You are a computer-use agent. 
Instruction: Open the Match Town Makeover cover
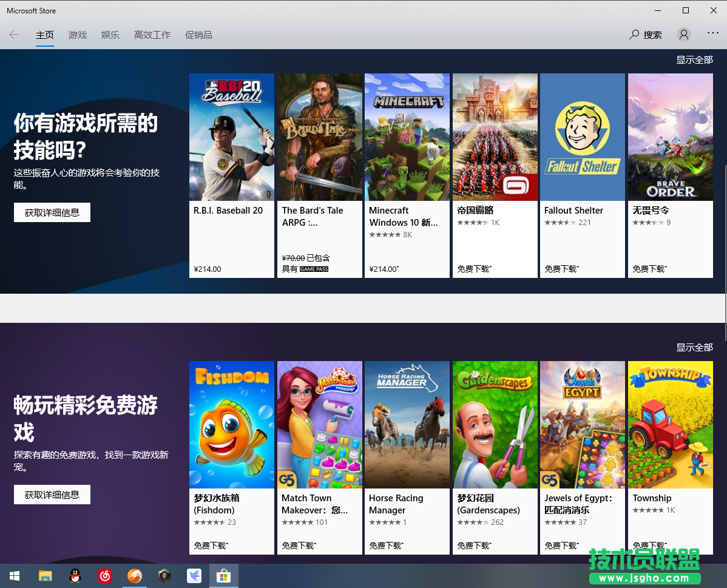point(319,425)
